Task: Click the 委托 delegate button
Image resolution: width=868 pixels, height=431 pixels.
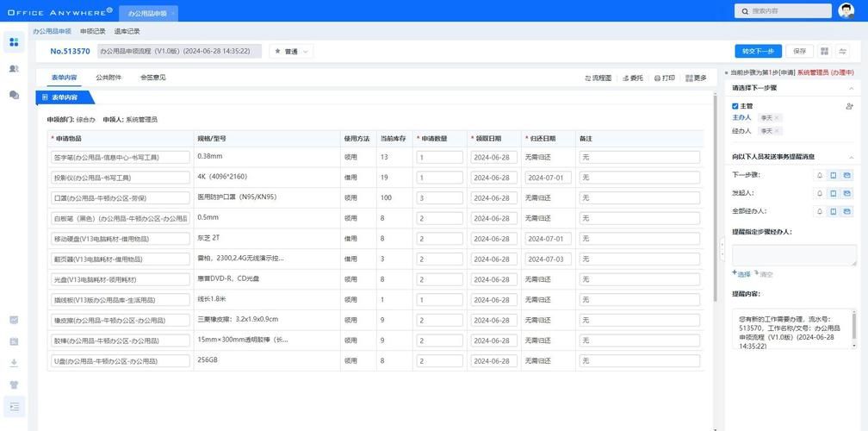Action: [x=633, y=78]
